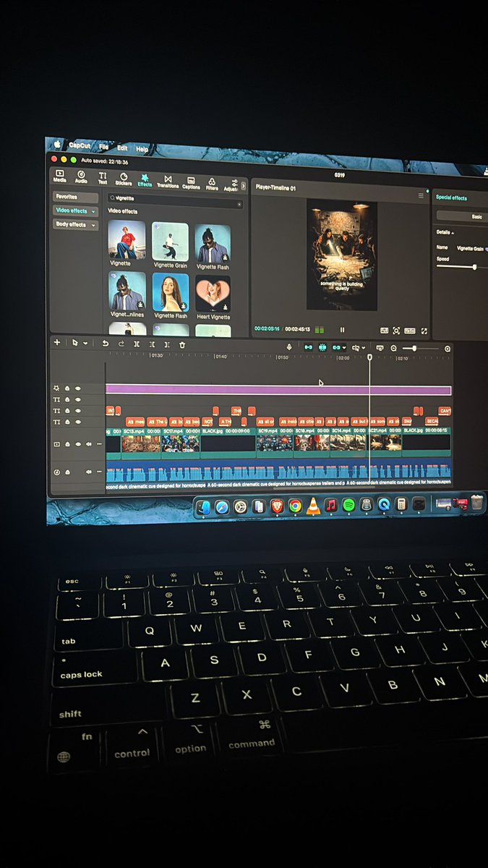Open the Media tab
Screen dimensions: 488x868
pyautogui.click(x=59, y=176)
